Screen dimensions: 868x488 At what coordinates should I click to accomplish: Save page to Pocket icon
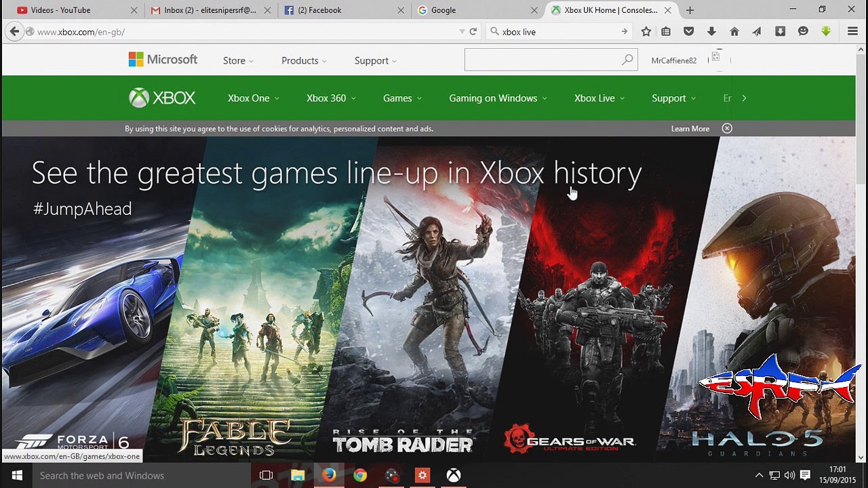[x=688, y=31]
